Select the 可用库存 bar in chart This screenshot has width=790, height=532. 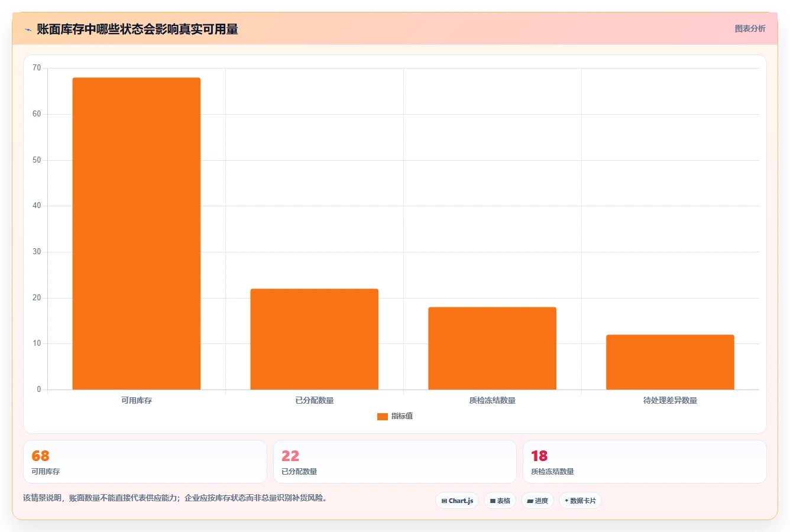click(x=137, y=233)
